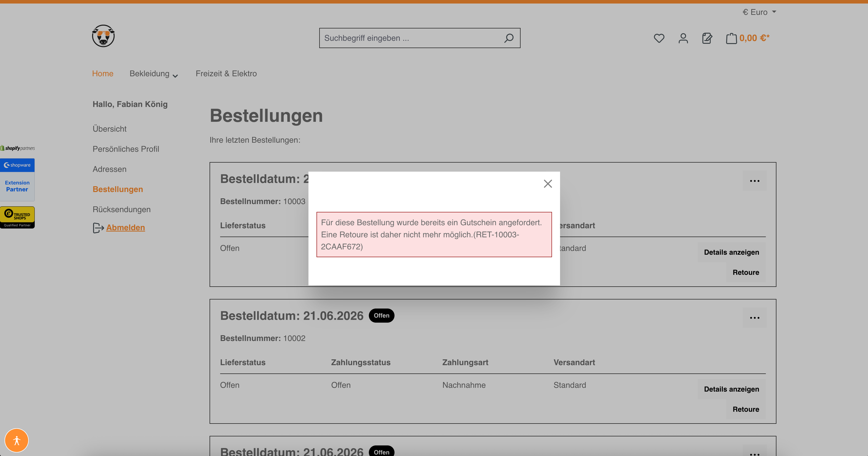Click Retoure button for order 10003
This screenshot has height=456, width=868.
[x=746, y=272]
